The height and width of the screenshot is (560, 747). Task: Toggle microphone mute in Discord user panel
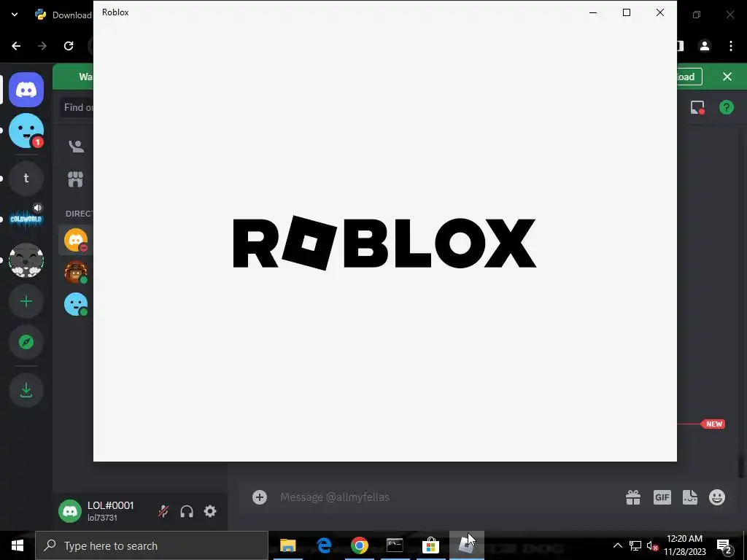163,511
